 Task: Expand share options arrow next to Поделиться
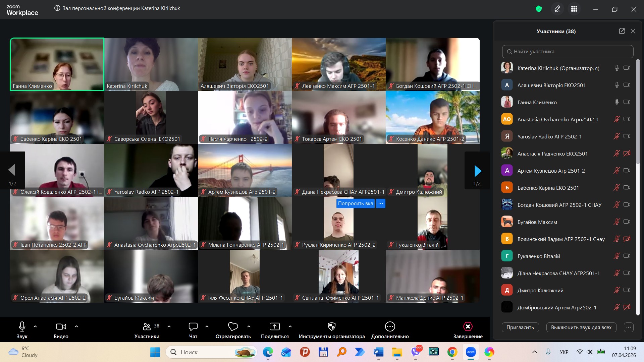(x=290, y=326)
